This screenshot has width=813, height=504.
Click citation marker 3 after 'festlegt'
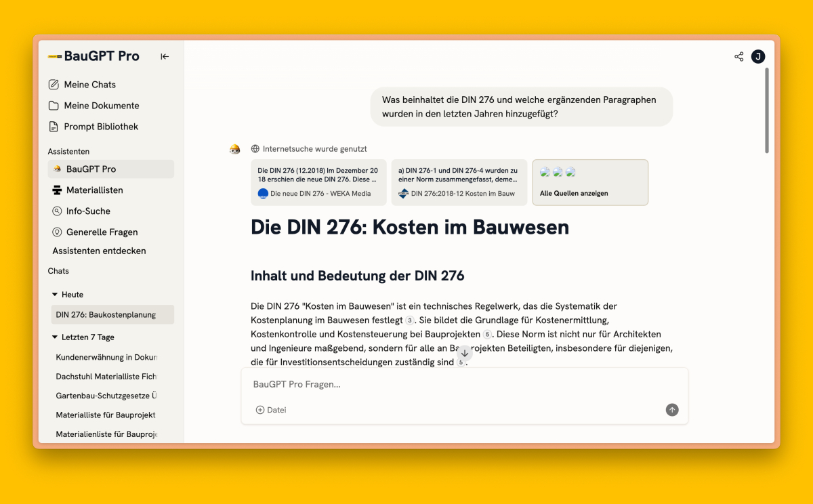coord(409,320)
